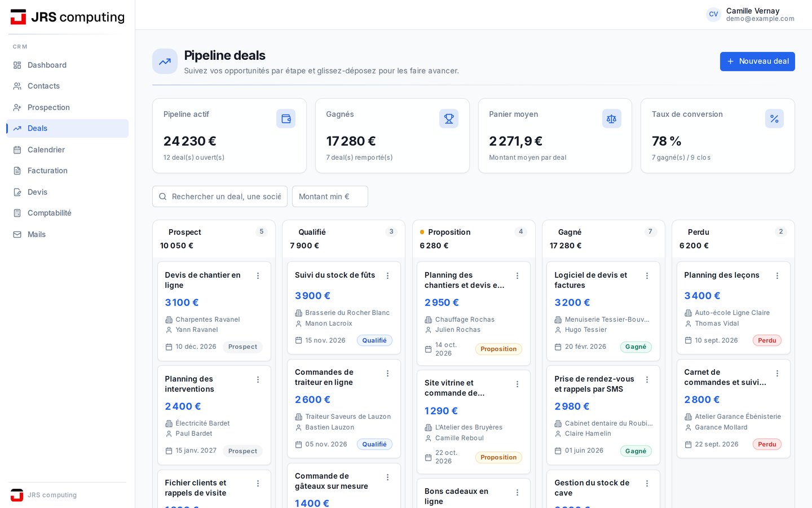Open the Calendrier page
Viewport: 812px width, 508px height.
click(67, 150)
